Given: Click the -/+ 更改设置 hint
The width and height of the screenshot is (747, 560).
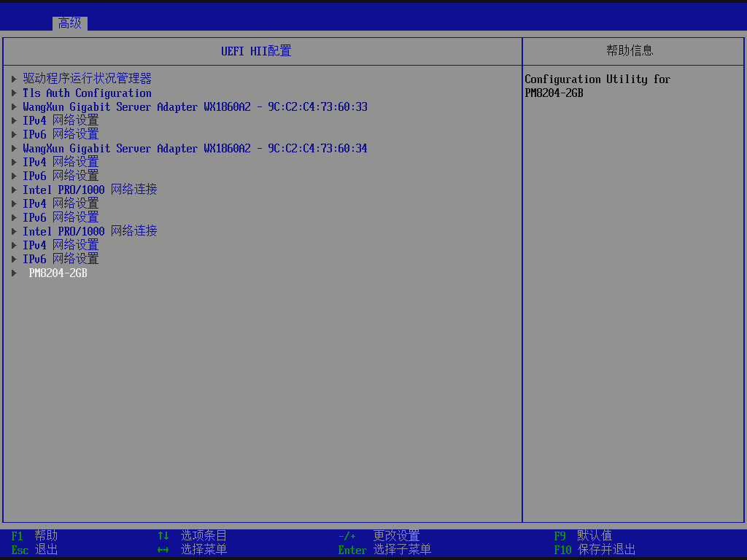Looking at the screenshot, I should 379,536.
